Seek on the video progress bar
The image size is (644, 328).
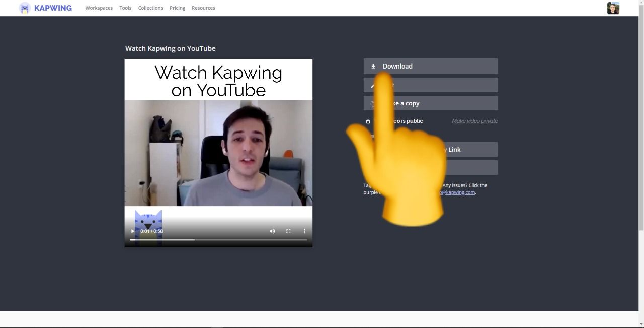218,240
